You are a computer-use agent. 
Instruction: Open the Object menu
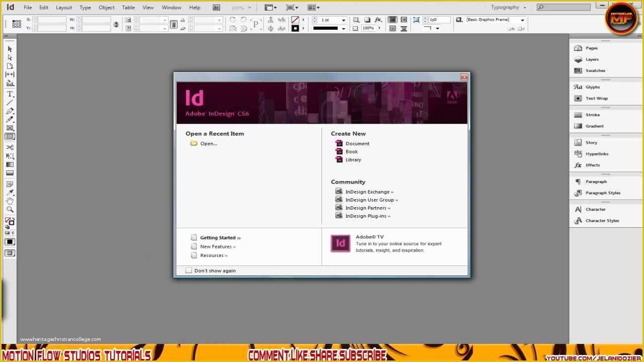click(x=107, y=8)
